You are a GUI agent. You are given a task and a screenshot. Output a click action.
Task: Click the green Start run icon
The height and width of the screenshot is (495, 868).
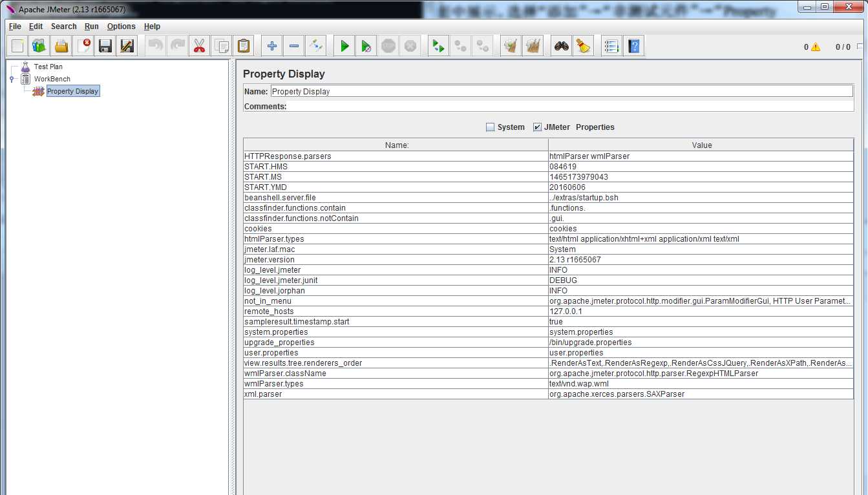point(344,46)
